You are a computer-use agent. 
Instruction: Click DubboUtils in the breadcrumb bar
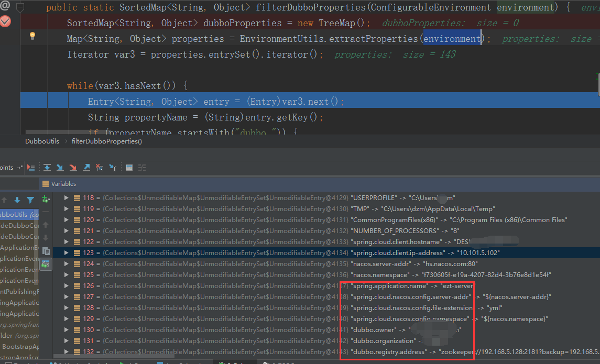(x=42, y=141)
